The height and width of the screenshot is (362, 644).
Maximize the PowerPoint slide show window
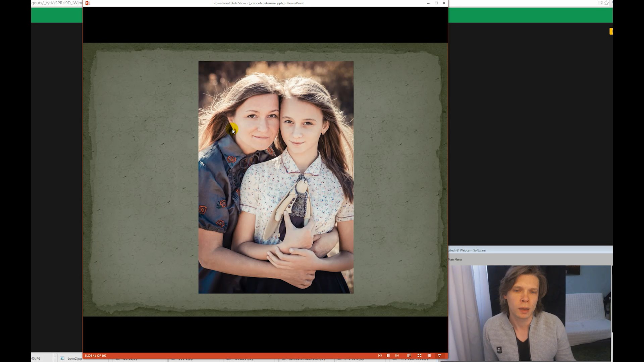click(x=436, y=3)
